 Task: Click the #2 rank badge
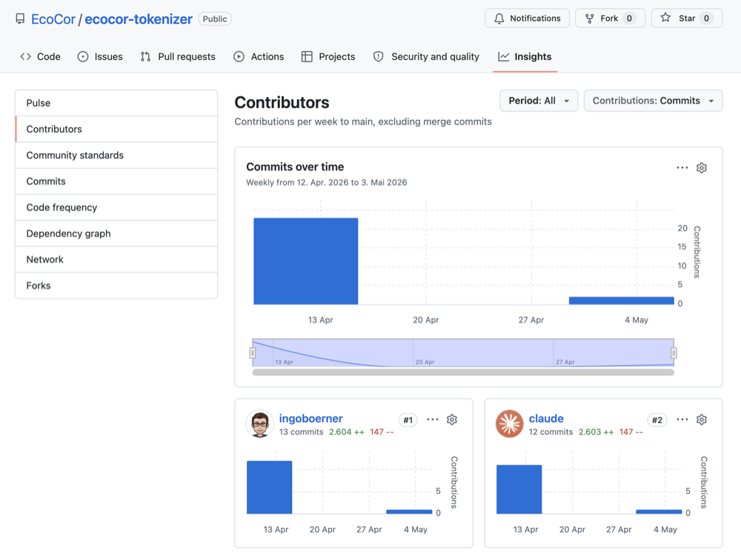pyautogui.click(x=657, y=420)
